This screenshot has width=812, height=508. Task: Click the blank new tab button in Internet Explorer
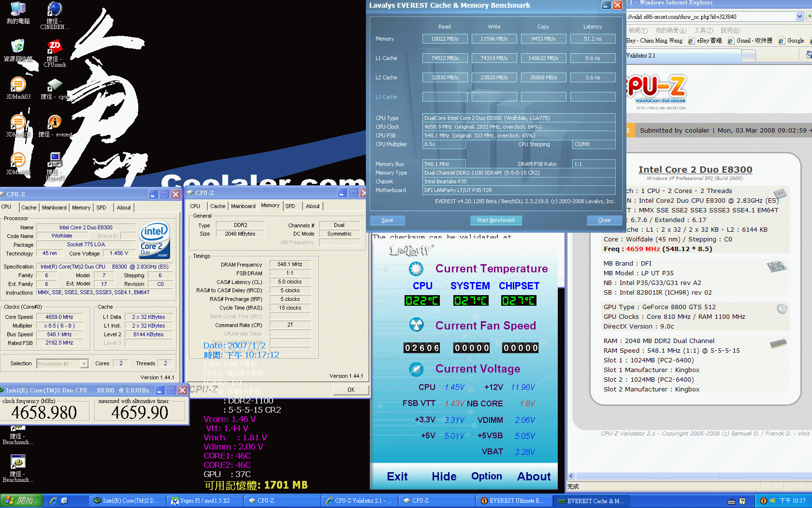(749, 56)
